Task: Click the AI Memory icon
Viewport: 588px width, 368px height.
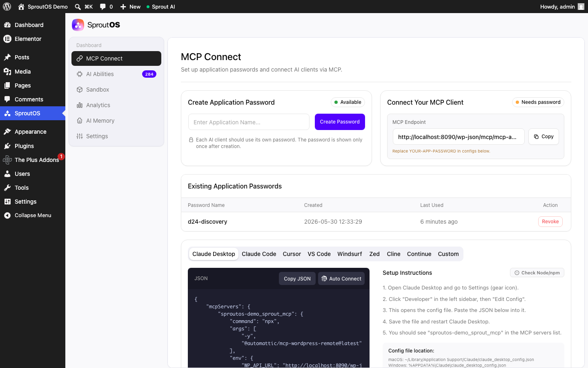Action: (x=80, y=121)
